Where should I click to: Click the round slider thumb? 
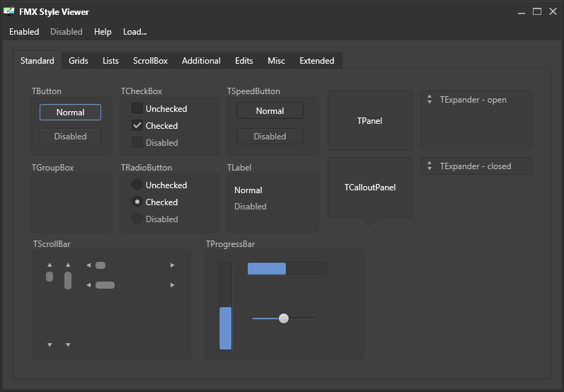click(x=284, y=318)
